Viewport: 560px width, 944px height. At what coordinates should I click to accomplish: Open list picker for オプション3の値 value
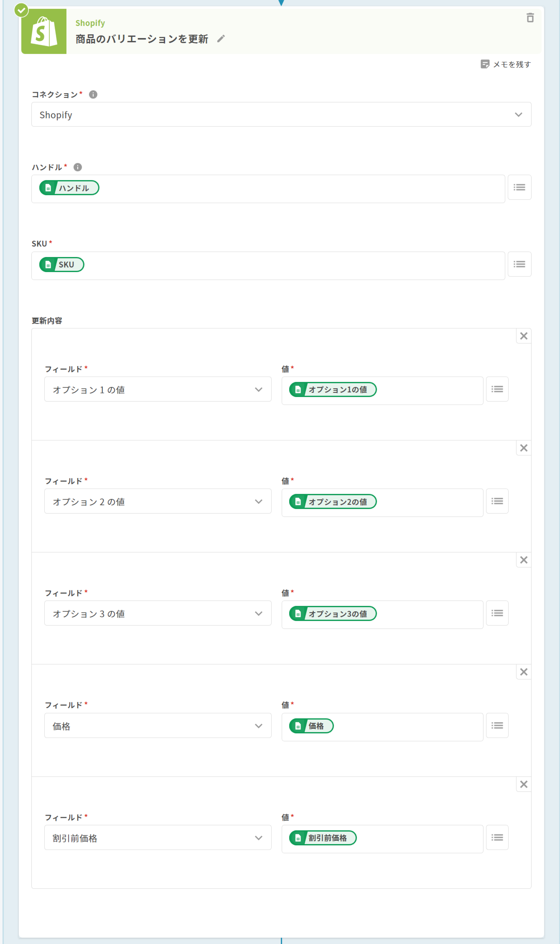pos(497,614)
